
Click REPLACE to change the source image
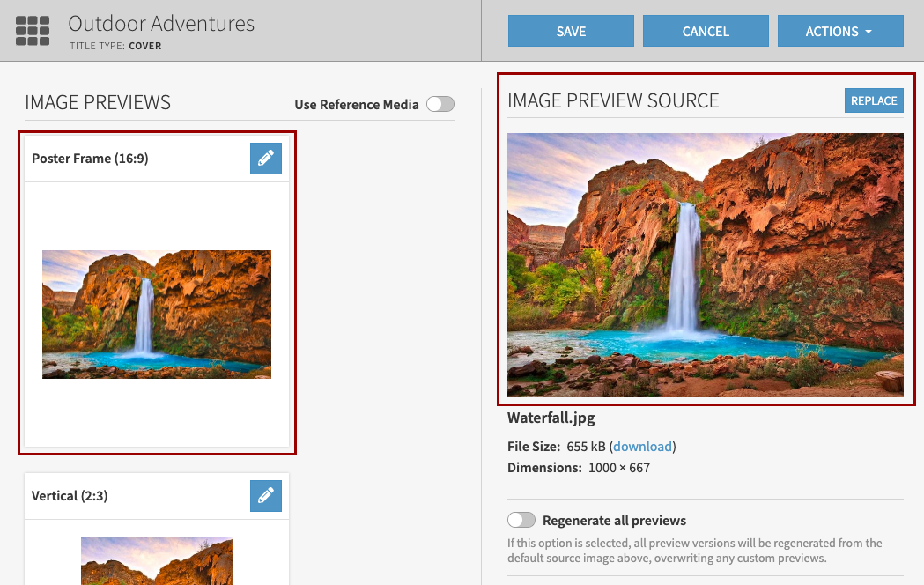874,100
